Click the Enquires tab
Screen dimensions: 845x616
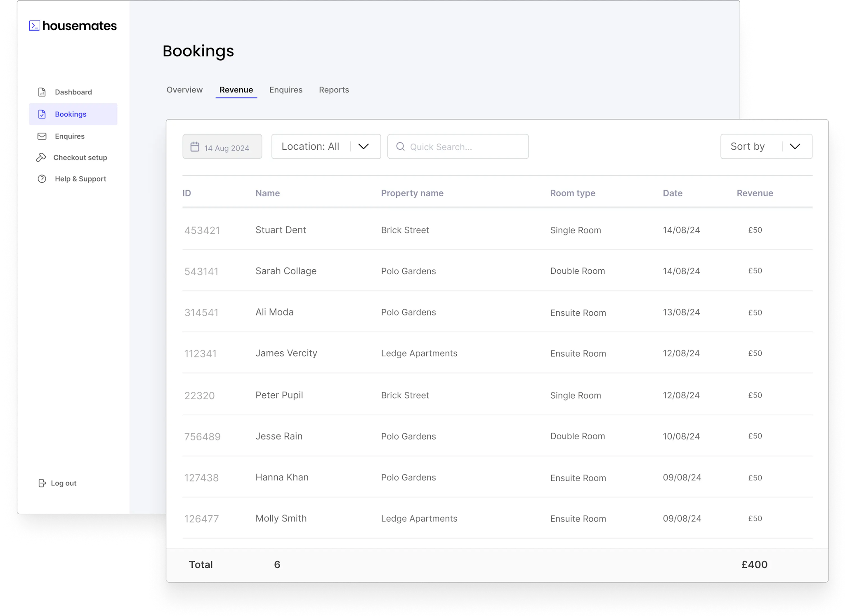(x=286, y=90)
